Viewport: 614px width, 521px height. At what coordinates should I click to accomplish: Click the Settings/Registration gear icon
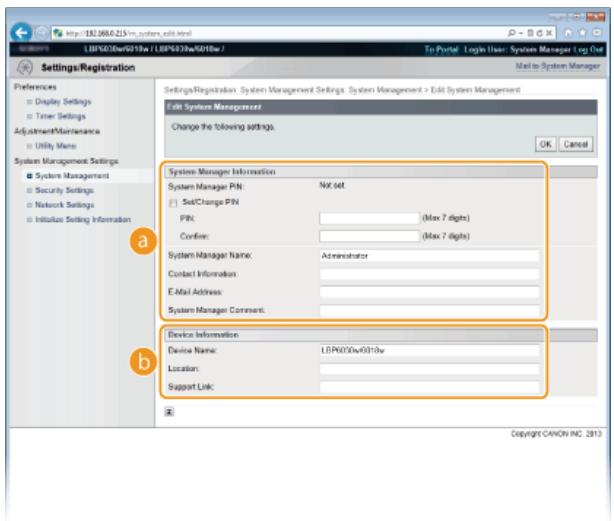coord(25,67)
